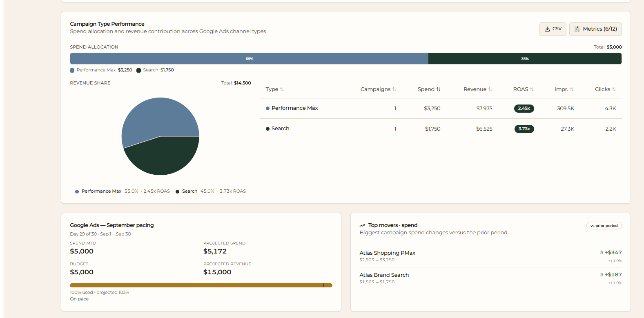Sort table by Revenue column

478,89
